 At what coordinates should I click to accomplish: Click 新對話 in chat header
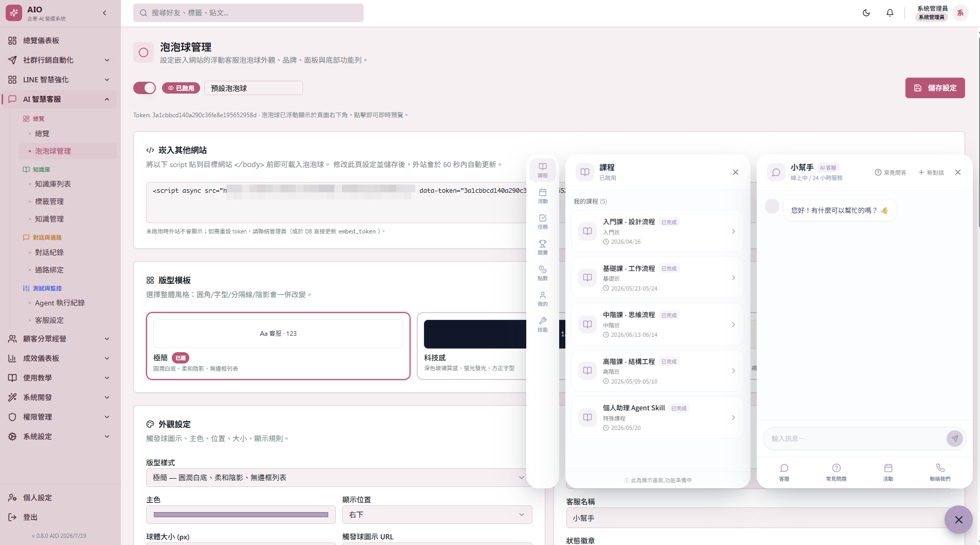[x=931, y=173]
